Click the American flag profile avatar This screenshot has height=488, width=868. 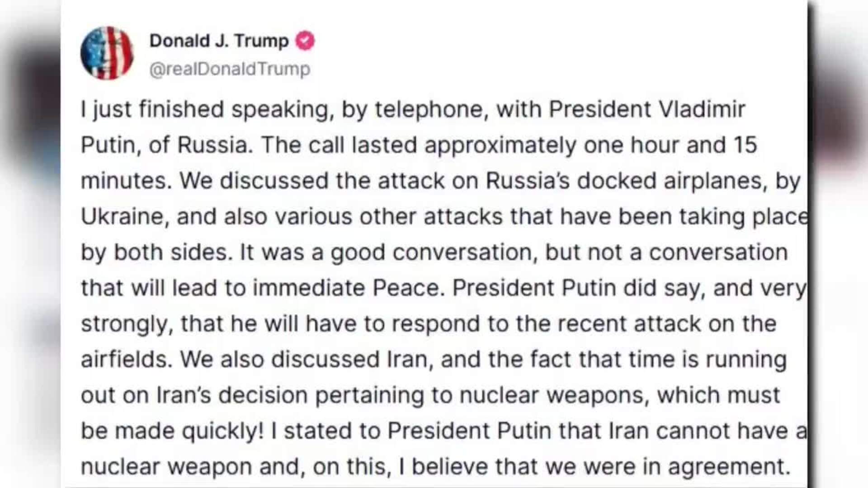(107, 53)
